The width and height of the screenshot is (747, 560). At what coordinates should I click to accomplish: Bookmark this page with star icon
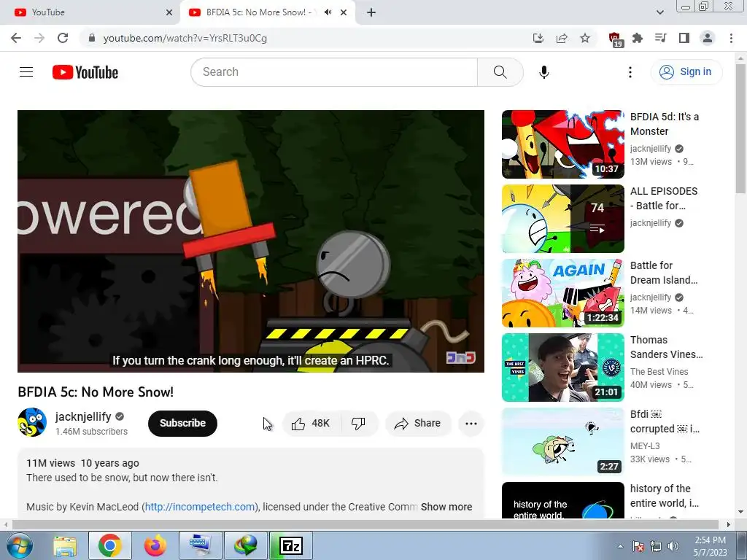pyautogui.click(x=585, y=38)
